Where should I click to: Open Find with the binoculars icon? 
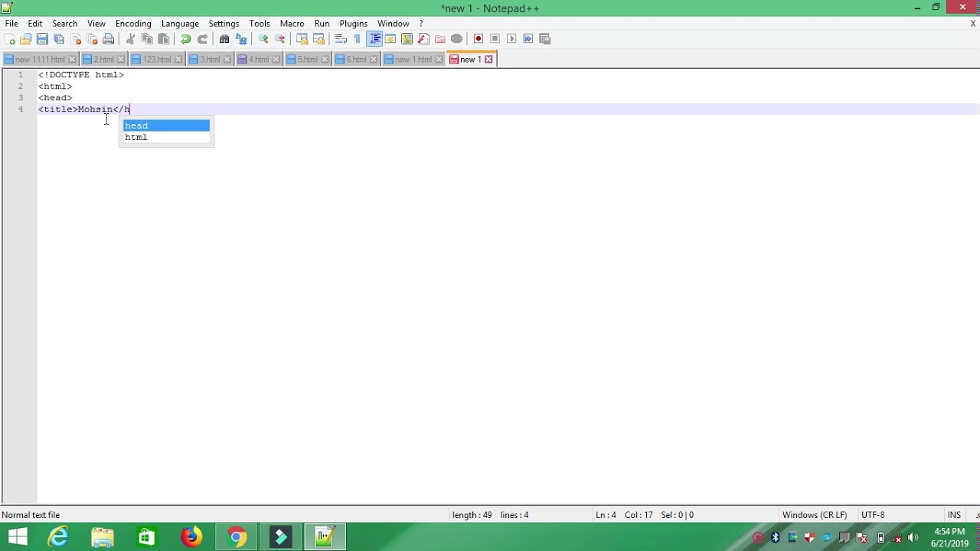(224, 39)
